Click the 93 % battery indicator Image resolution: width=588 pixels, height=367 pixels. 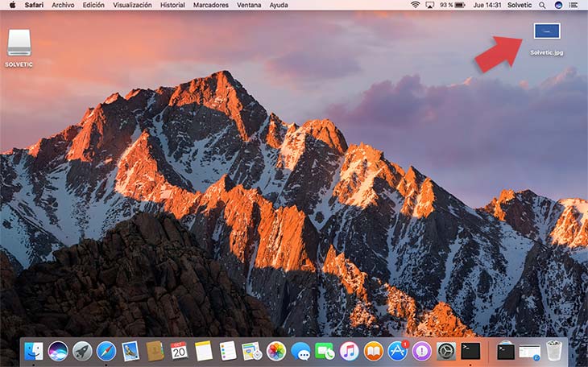pyautogui.click(x=453, y=5)
